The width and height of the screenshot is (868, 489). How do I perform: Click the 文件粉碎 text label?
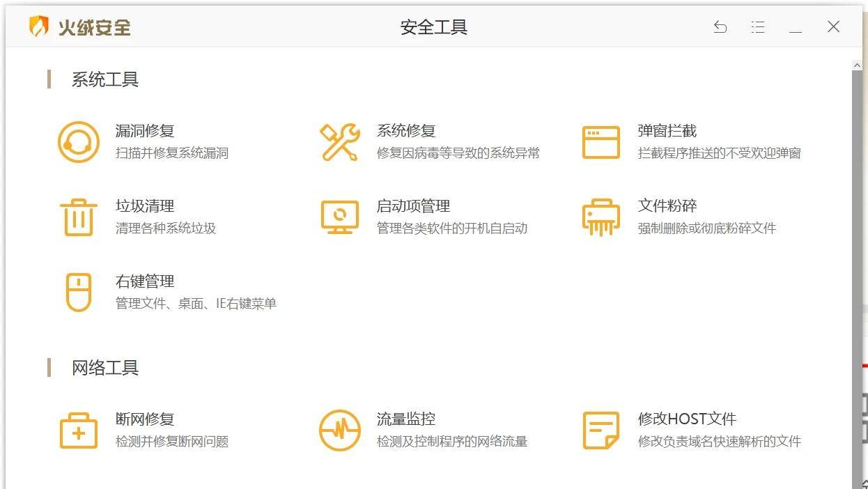[x=667, y=206]
